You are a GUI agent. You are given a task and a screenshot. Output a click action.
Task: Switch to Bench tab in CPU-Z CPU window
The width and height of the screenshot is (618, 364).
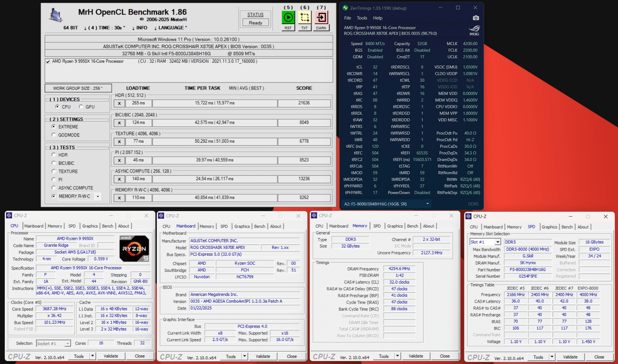[108, 226]
